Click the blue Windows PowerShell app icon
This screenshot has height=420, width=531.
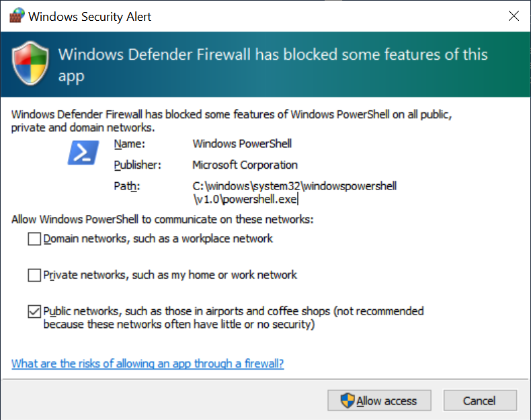click(83, 153)
